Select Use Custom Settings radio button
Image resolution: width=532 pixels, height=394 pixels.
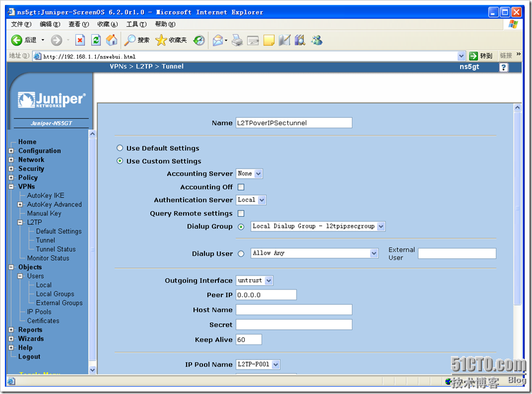point(120,161)
